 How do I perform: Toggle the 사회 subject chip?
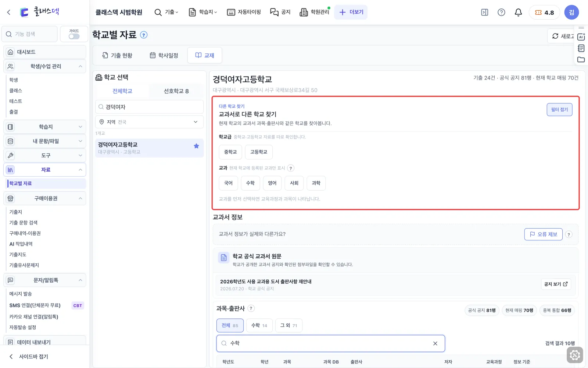[x=294, y=183]
